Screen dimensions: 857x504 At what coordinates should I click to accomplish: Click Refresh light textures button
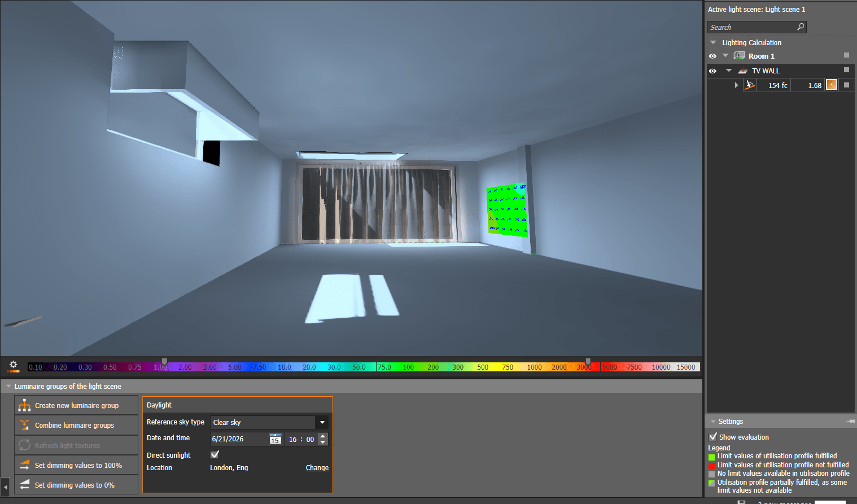(76, 445)
